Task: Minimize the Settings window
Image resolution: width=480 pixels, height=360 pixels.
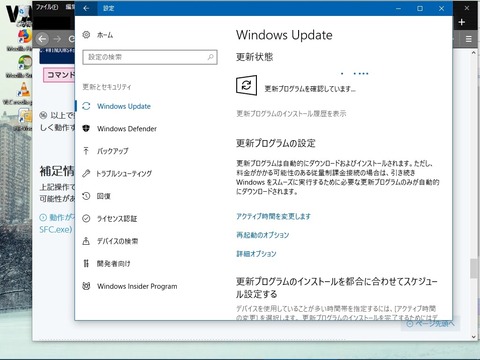Action: [x=398, y=8]
